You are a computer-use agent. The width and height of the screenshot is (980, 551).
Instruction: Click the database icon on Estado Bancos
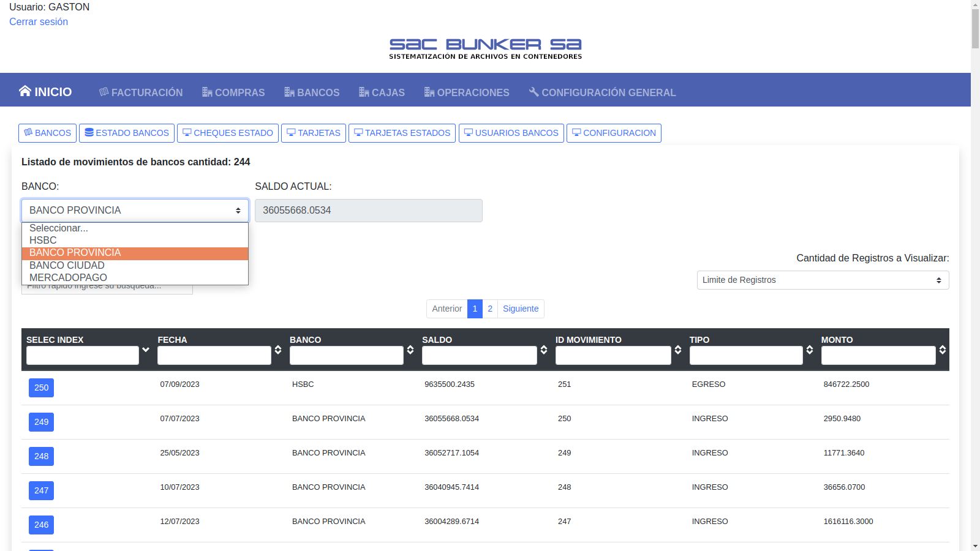click(89, 132)
